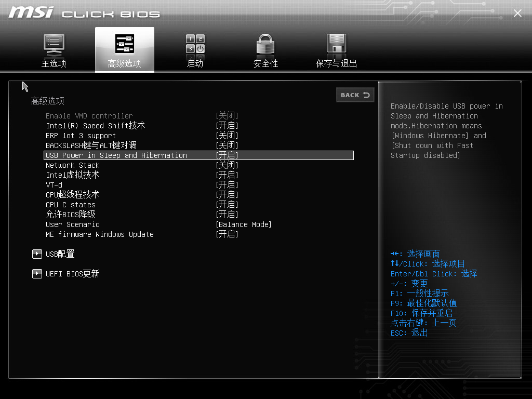Expand the USB配置 submenu

point(60,254)
